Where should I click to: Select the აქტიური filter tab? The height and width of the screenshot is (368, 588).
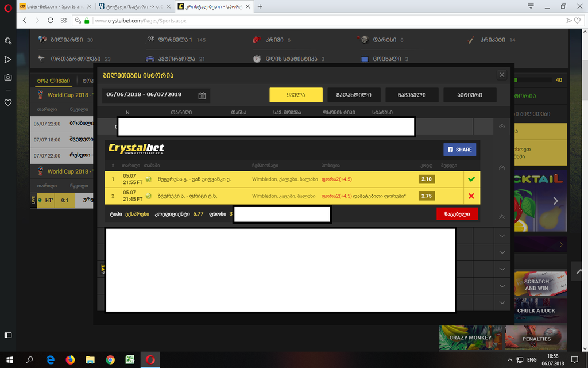[x=470, y=95]
